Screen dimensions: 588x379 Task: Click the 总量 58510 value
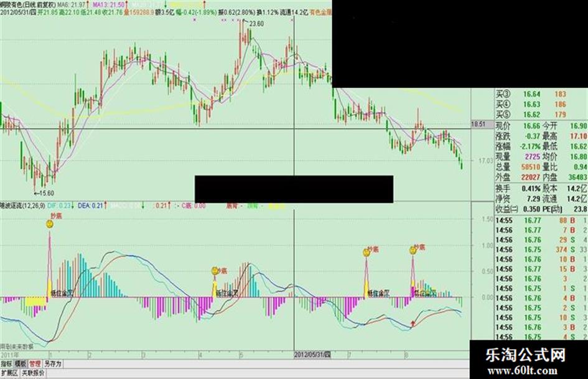pos(531,167)
